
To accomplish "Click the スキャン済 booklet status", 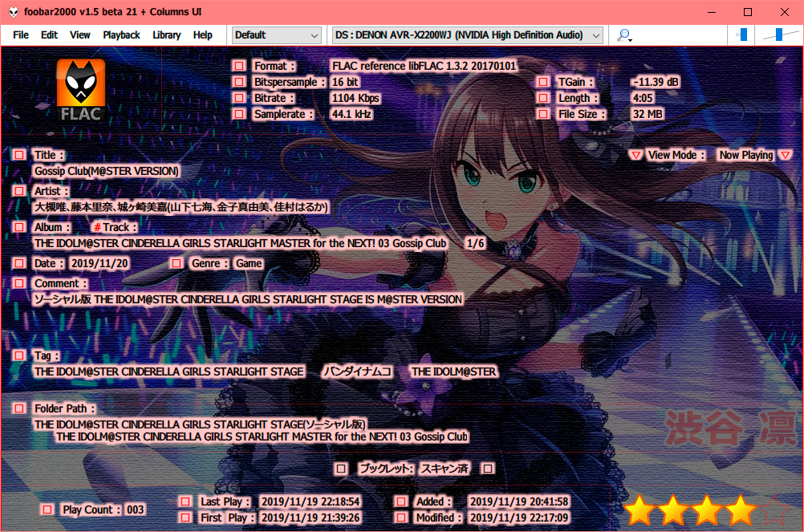I will pyautogui.click(x=445, y=469).
